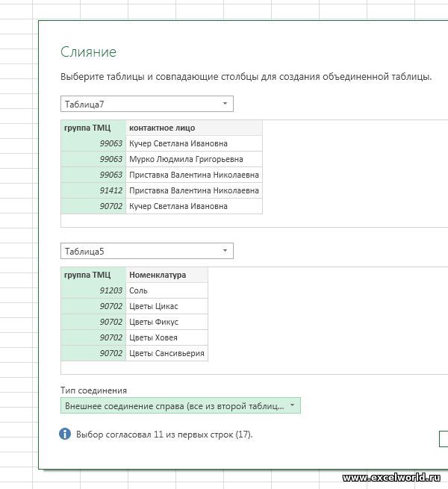Click the Цветы Фикус cell
This screenshot has height=489, width=448.
click(x=167, y=322)
